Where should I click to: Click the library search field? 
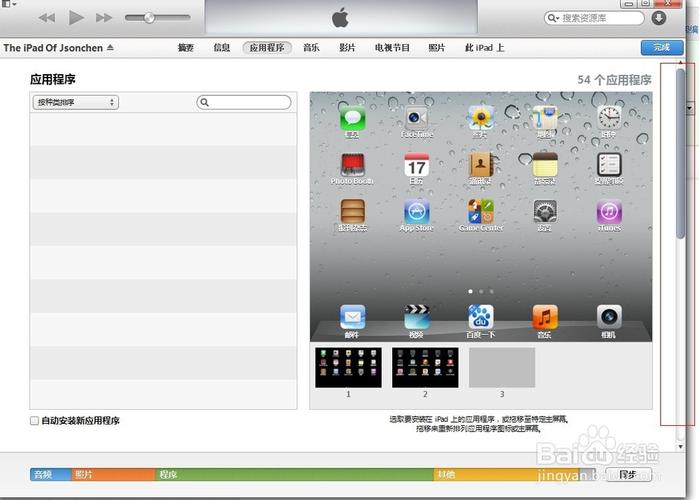(594, 18)
